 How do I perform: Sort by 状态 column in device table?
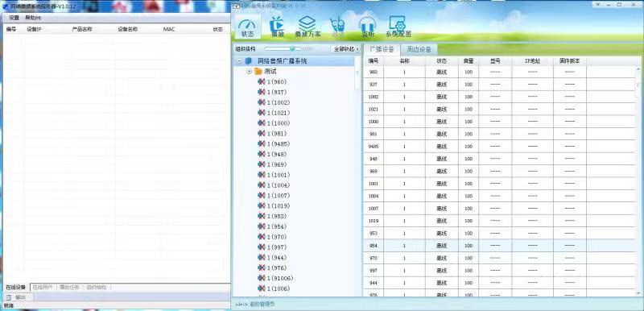point(441,60)
